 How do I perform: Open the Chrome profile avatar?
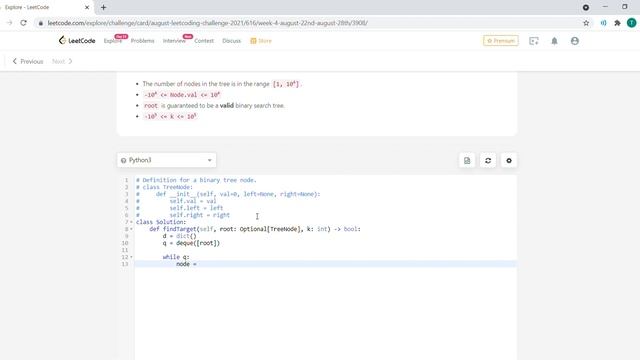[631, 23]
